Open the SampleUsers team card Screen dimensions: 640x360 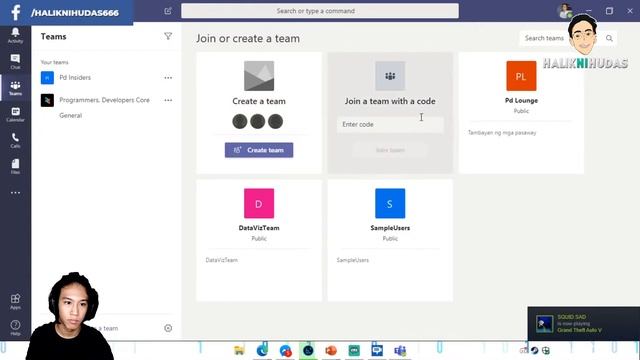pyautogui.click(x=390, y=240)
